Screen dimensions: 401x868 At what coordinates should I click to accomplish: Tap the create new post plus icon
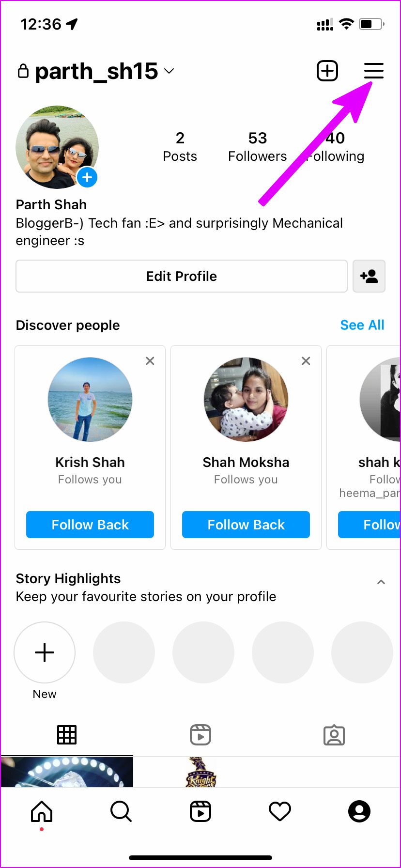pyautogui.click(x=327, y=71)
